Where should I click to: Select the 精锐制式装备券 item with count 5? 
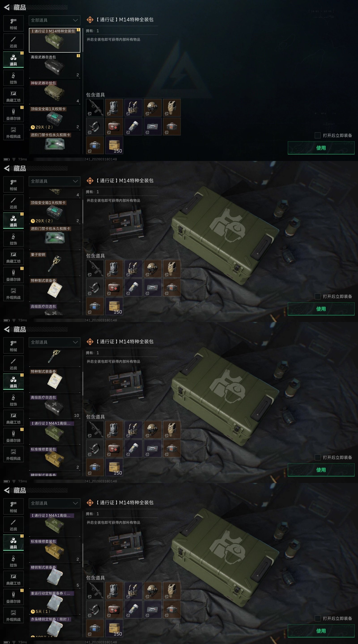[x=55, y=576]
